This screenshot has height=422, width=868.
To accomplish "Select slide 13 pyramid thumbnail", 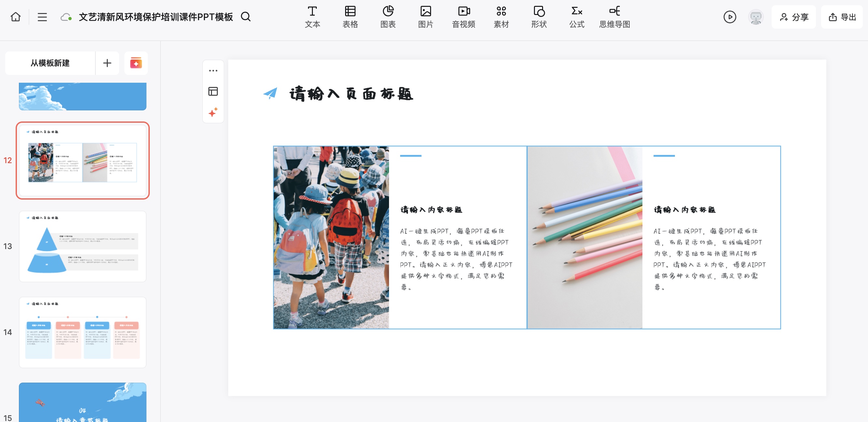I will [x=83, y=246].
